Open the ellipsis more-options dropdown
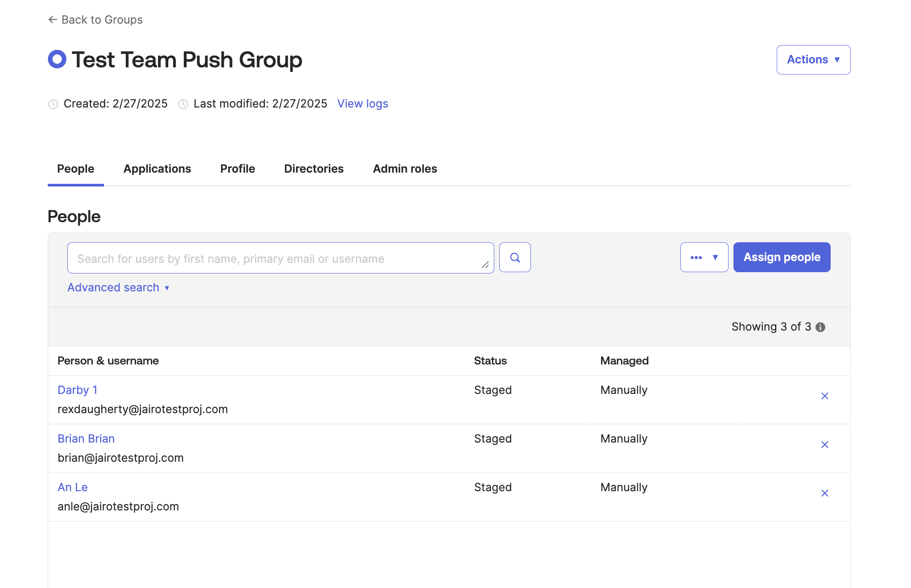 704,257
